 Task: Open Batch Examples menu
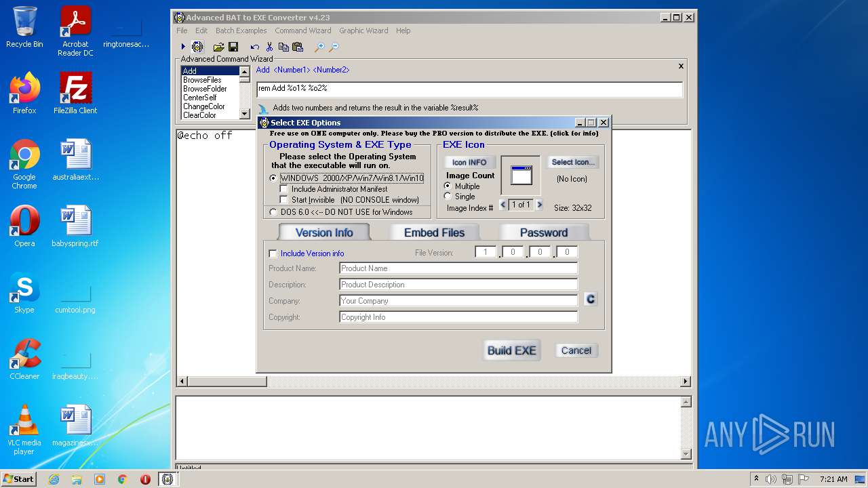(241, 30)
